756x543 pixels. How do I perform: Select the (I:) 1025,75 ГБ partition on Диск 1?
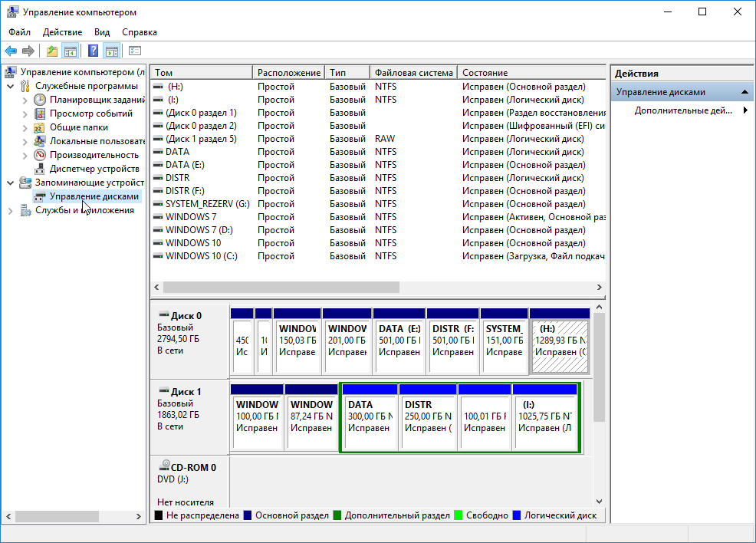coord(545,418)
